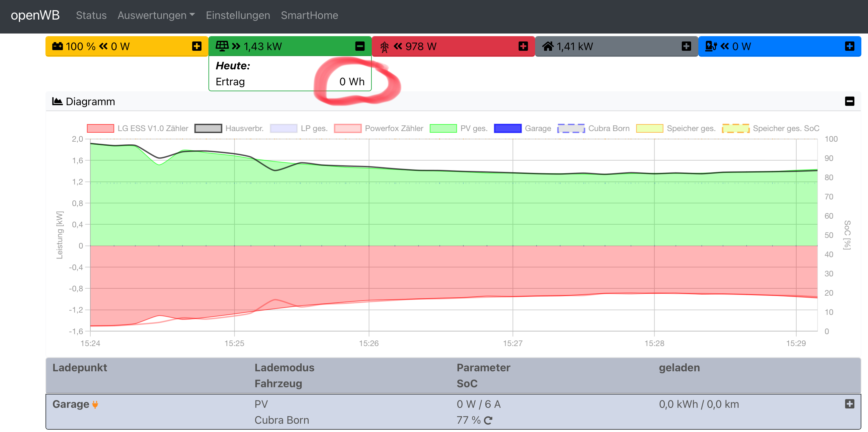
Task: Click the orange plug icon next to Garage
Action: [x=95, y=404]
